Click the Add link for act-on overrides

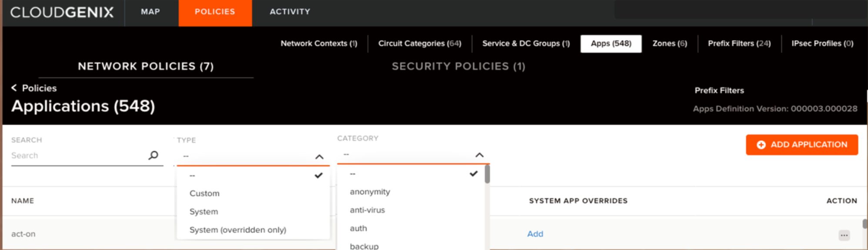pyautogui.click(x=535, y=234)
